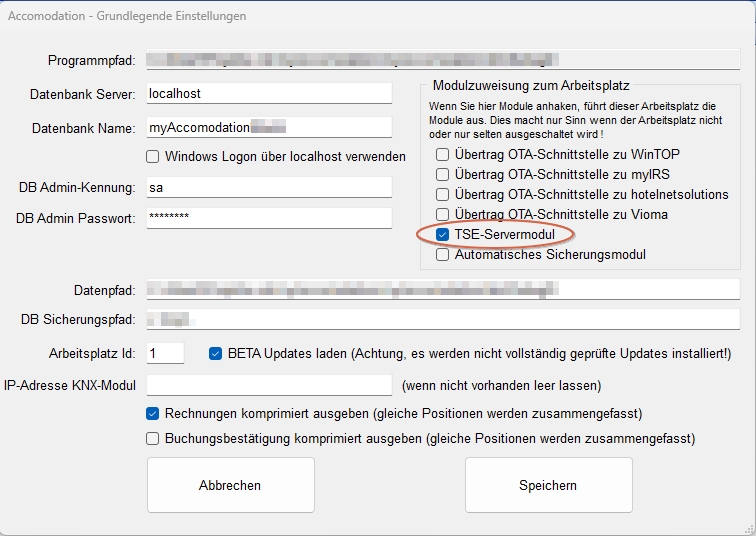Check Übertrag OTA-Schnittstelle zu WinTOP

(x=443, y=155)
